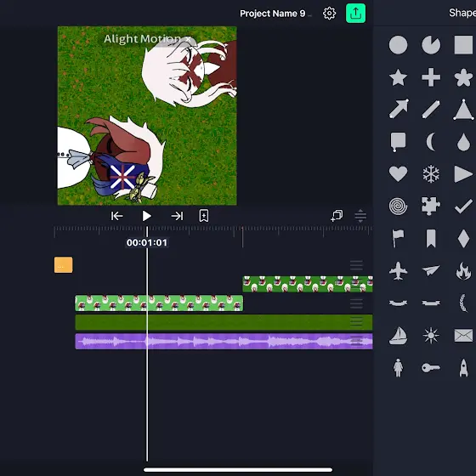Insert the bookmark ribbon shape
Viewport: 476px width, 476px height.
tap(431, 239)
